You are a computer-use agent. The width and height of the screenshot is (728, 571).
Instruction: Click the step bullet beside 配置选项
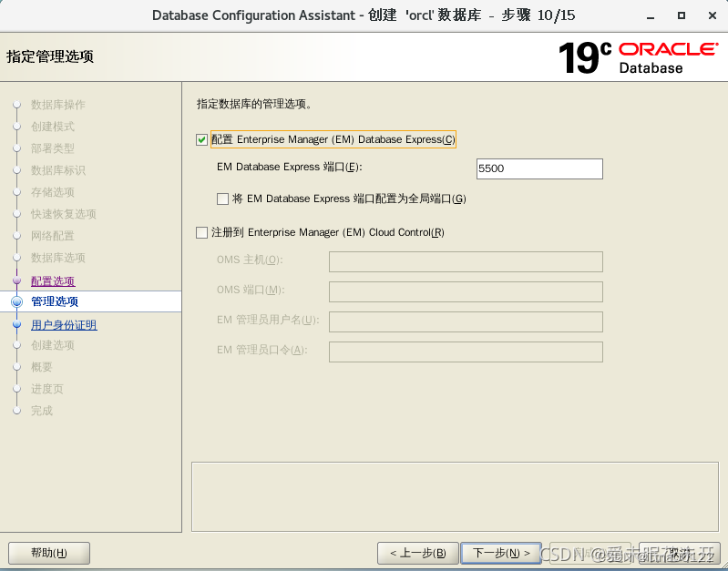pyautogui.click(x=17, y=280)
